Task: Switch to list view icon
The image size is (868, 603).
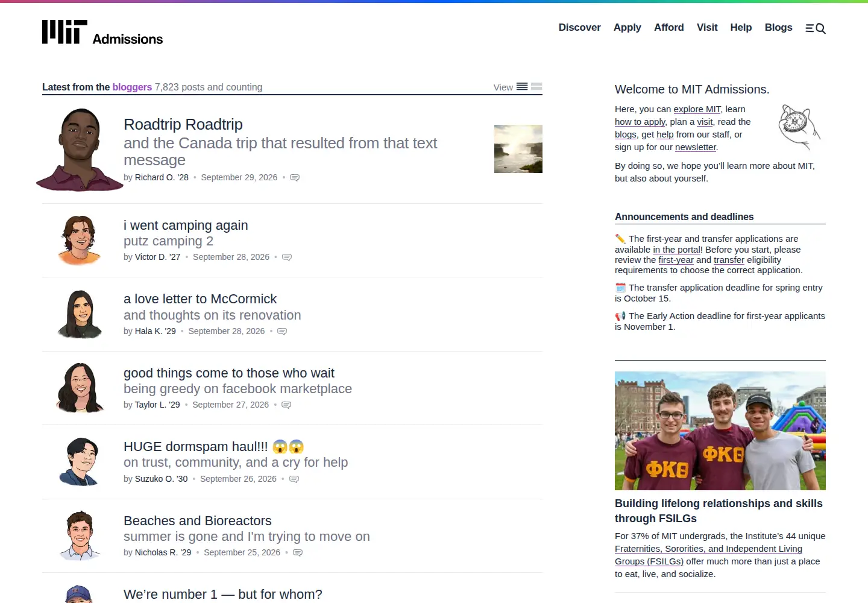Action: tap(522, 87)
